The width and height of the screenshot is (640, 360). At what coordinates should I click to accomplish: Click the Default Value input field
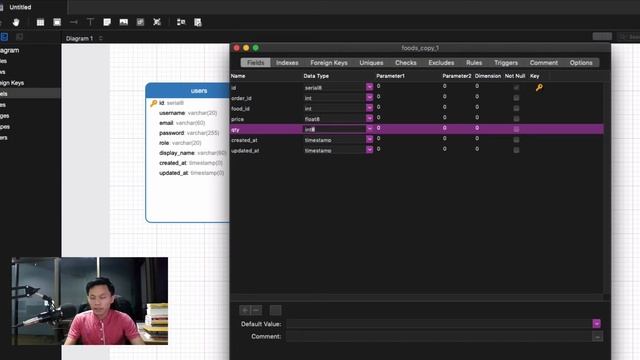439,324
